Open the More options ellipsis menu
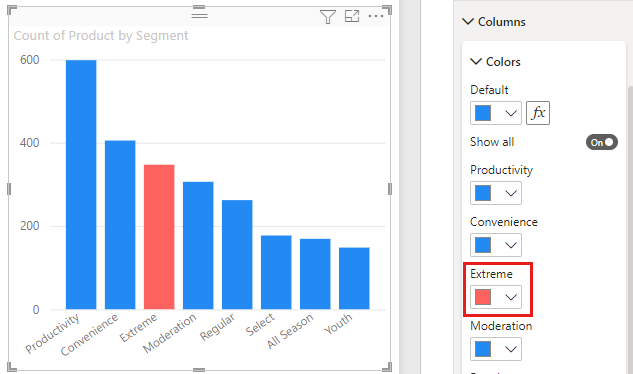This screenshot has width=633, height=374. click(376, 16)
